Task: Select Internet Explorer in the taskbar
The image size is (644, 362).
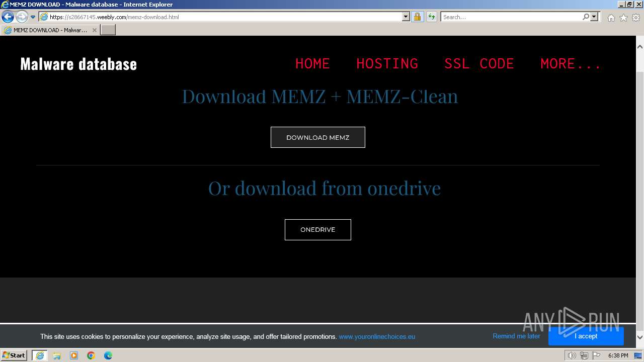Action: [x=40, y=355]
